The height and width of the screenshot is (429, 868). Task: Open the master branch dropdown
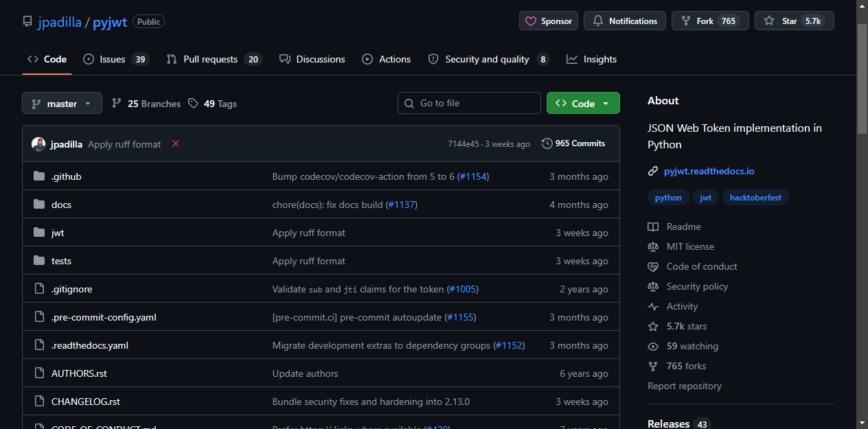pos(62,103)
